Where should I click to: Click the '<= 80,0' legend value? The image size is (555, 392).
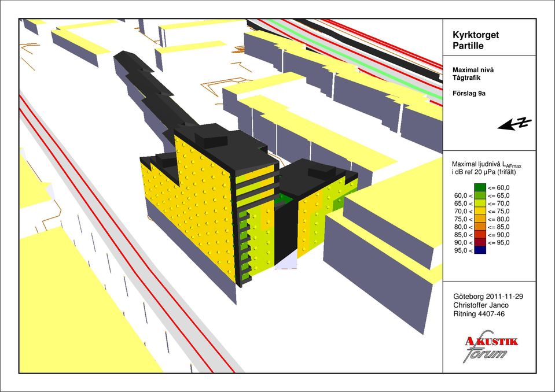[499, 219]
